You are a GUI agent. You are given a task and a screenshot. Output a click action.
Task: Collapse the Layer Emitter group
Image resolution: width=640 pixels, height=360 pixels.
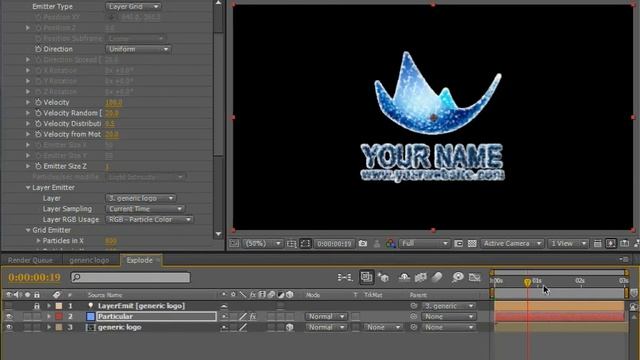click(28, 188)
